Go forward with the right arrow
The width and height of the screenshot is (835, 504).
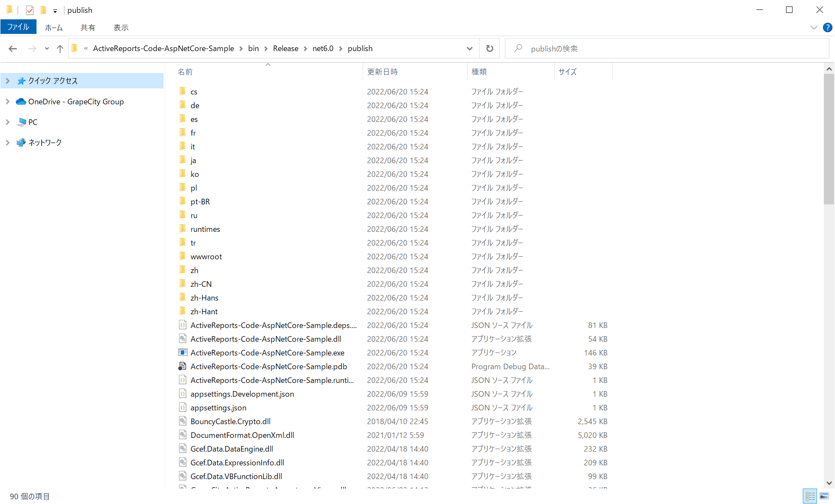[x=32, y=49]
